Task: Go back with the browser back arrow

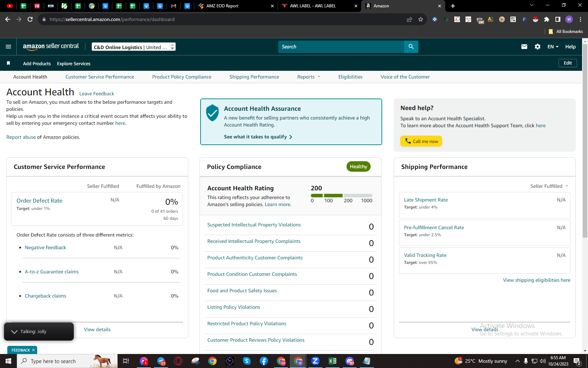Action: pyautogui.click(x=8, y=19)
